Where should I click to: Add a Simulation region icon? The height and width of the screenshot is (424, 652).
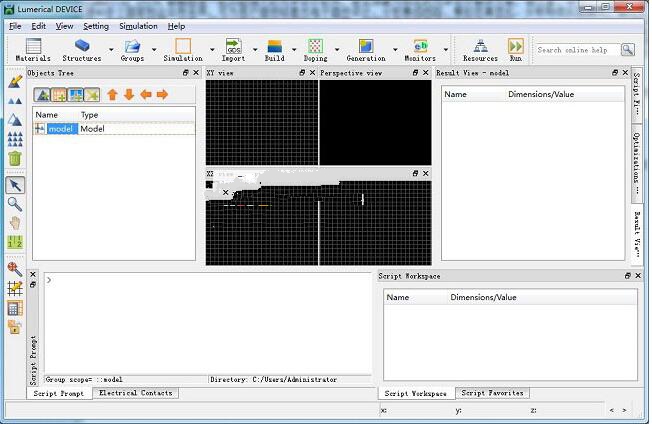[x=183, y=46]
